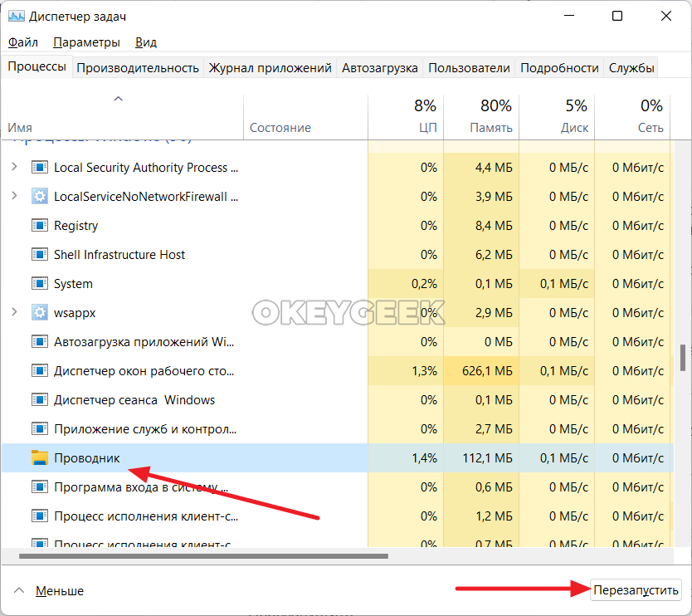Sort by the Диск column header
Viewport: 692px width, 616px height.
pos(557,117)
